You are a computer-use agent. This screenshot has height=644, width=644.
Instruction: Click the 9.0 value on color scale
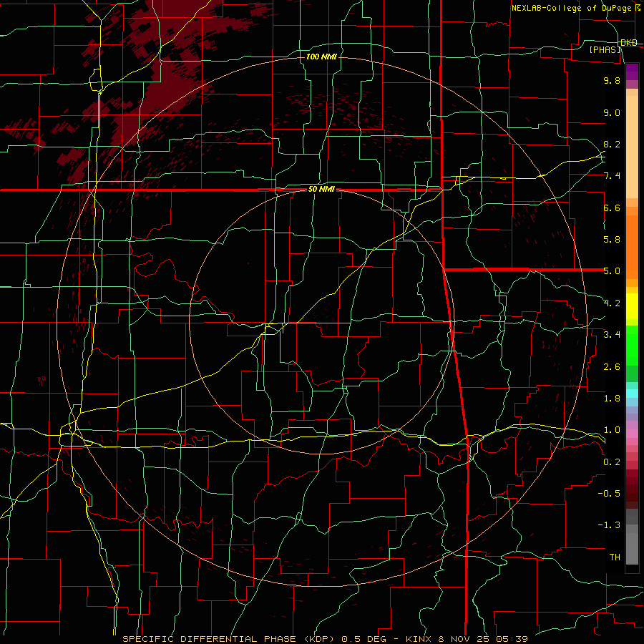[x=612, y=112]
